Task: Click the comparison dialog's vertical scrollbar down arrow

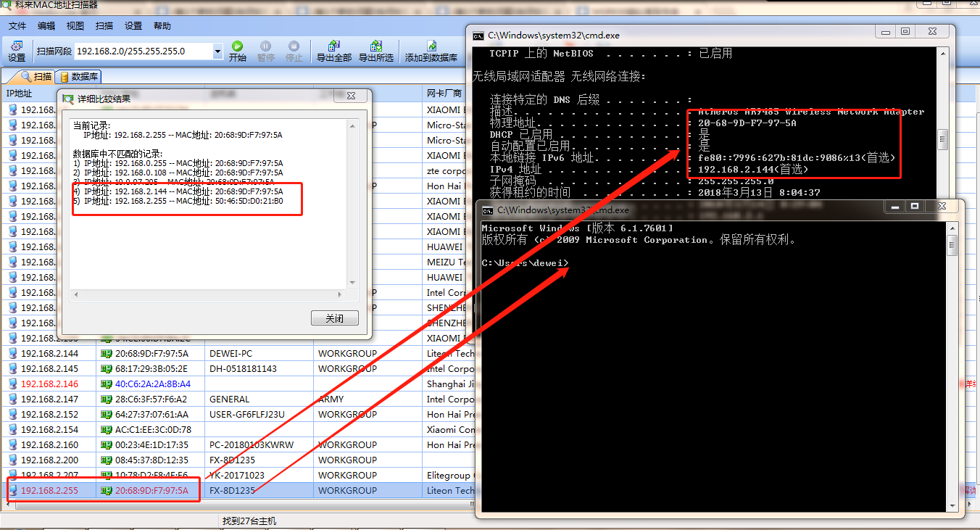Action: point(353,282)
